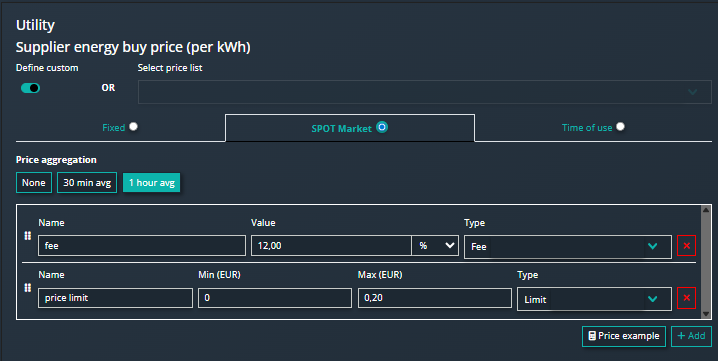
Task: Switch to the Fixed tab label
Action: click(114, 128)
